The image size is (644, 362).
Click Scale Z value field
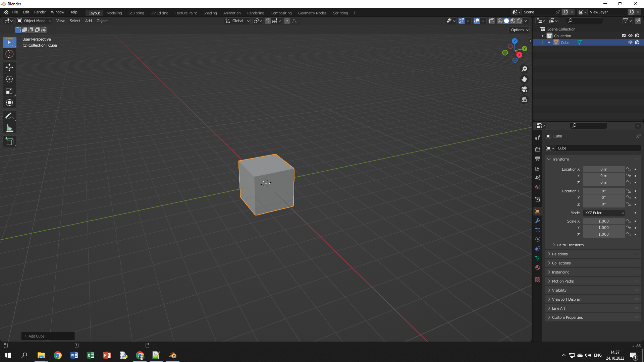(603, 234)
